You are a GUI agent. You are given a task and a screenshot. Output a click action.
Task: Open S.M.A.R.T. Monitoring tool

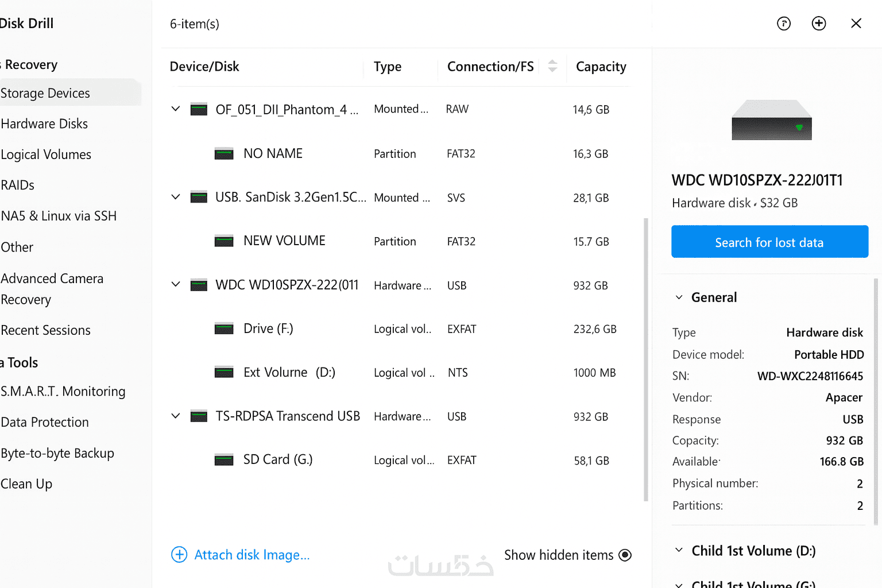[63, 392]
